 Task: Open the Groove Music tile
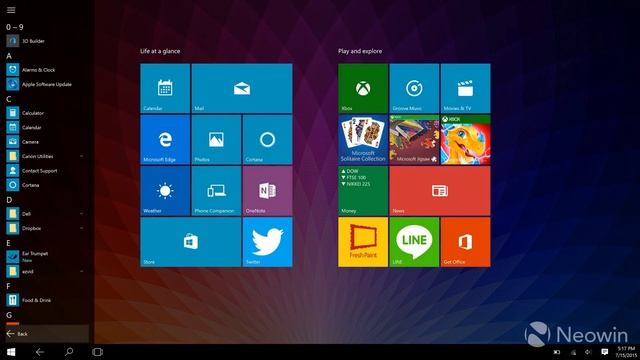[x=414, y=88]
